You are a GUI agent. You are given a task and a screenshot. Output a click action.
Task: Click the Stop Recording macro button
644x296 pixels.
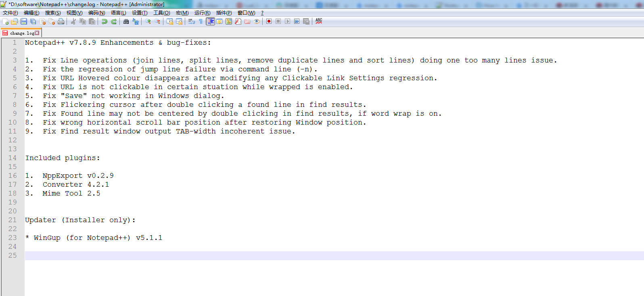click(278, 21)
